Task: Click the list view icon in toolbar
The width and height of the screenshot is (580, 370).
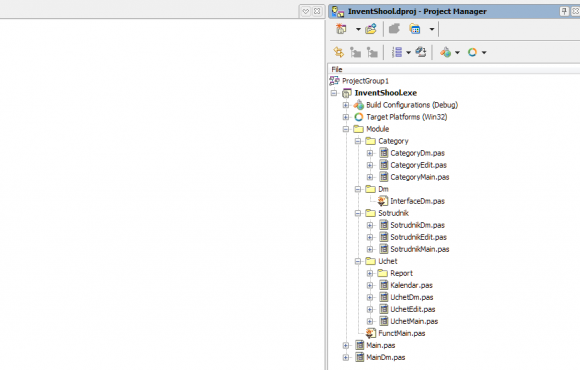Action: click(397, 52)
